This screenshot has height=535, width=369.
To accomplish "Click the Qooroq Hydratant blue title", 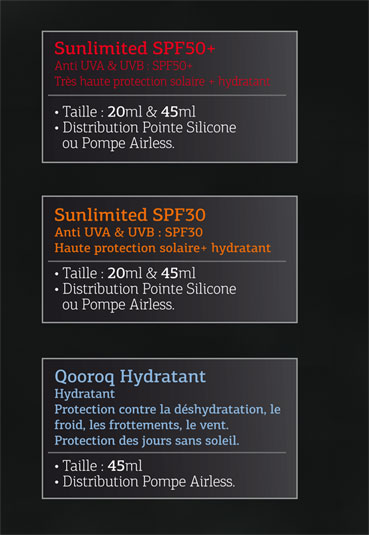I will 130,377.
